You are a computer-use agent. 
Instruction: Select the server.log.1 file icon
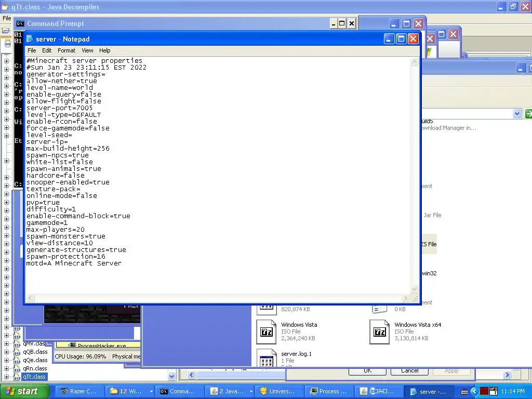pyautogui.click(x=267, y=358)
